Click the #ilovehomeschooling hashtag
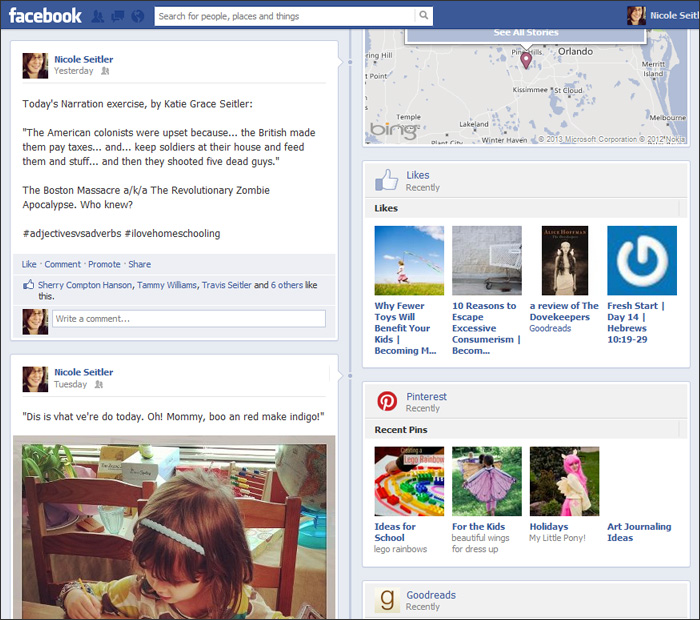 (172, 233)
